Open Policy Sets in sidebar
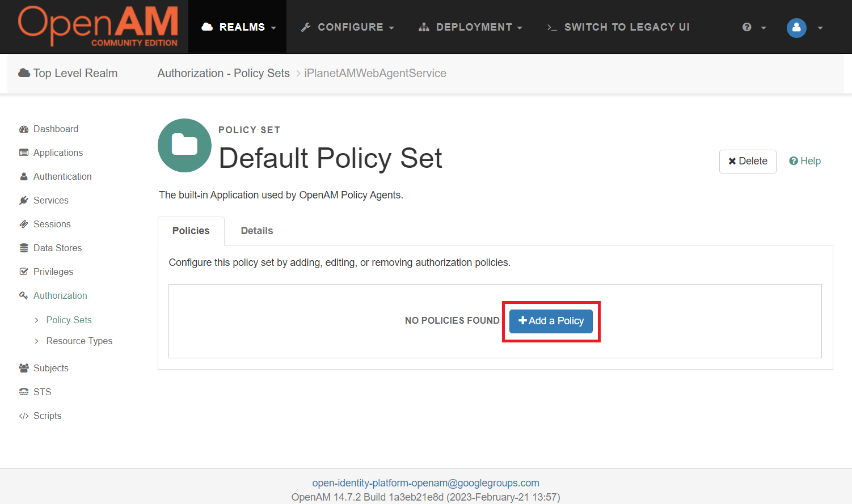The image size is (852, 504). click(x=69, y=320)
